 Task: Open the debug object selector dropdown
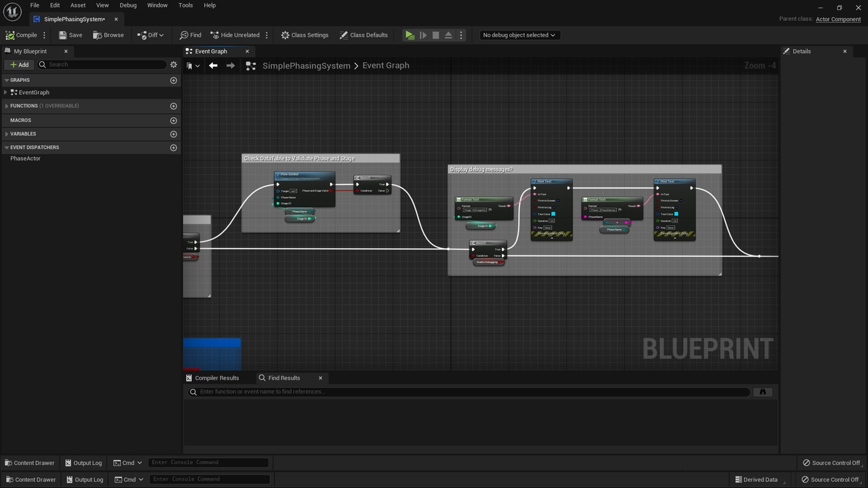point(519,35)
